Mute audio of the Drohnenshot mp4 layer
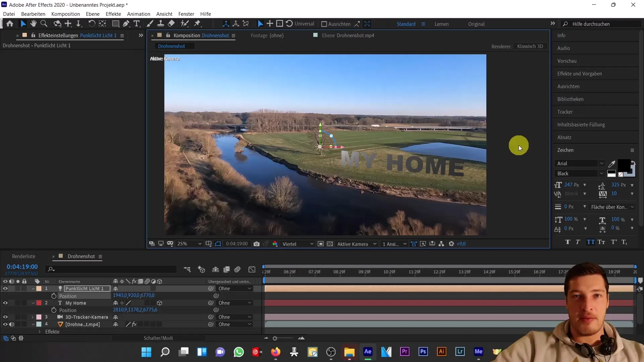 [12, 324]
